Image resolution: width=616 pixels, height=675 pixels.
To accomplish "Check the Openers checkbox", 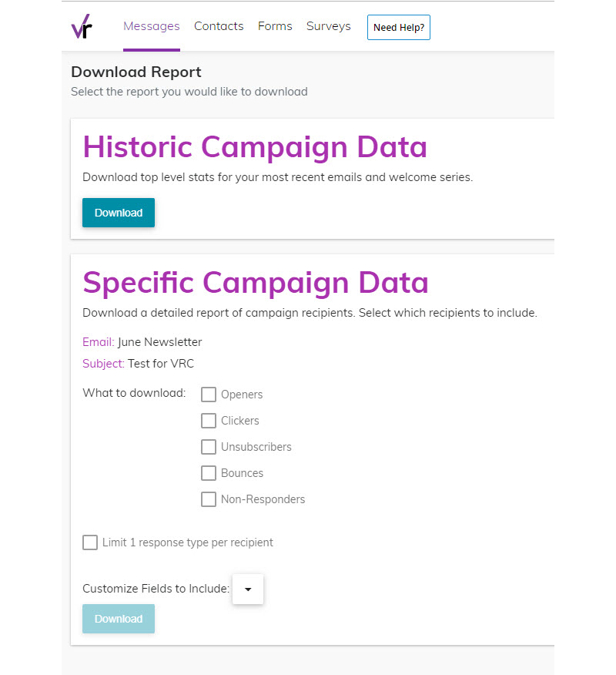I will tap(209, 395).
